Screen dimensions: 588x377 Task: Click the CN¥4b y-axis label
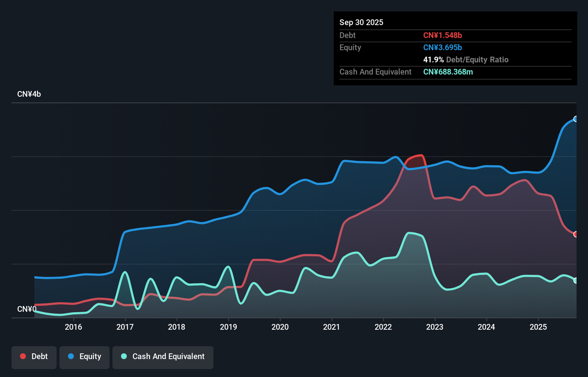[x=29, y=94]
